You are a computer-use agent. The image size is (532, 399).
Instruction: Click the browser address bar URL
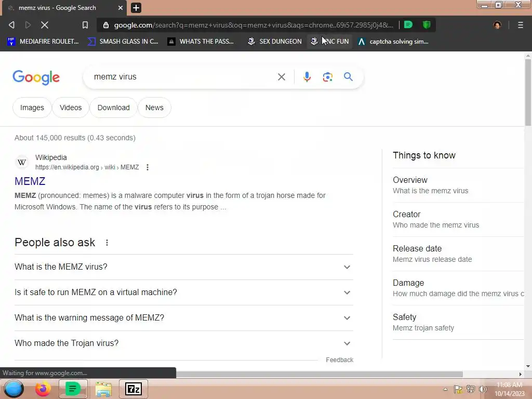[x=254, y=25]
